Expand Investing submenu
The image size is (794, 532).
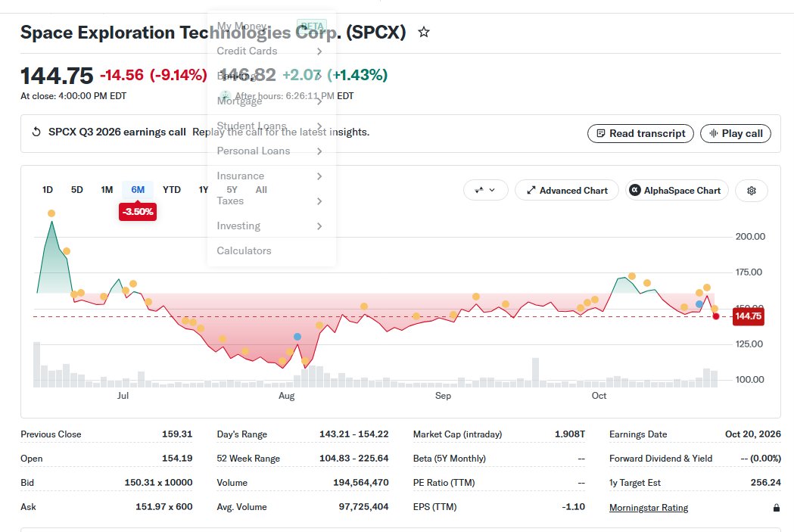tap(319, 226)
